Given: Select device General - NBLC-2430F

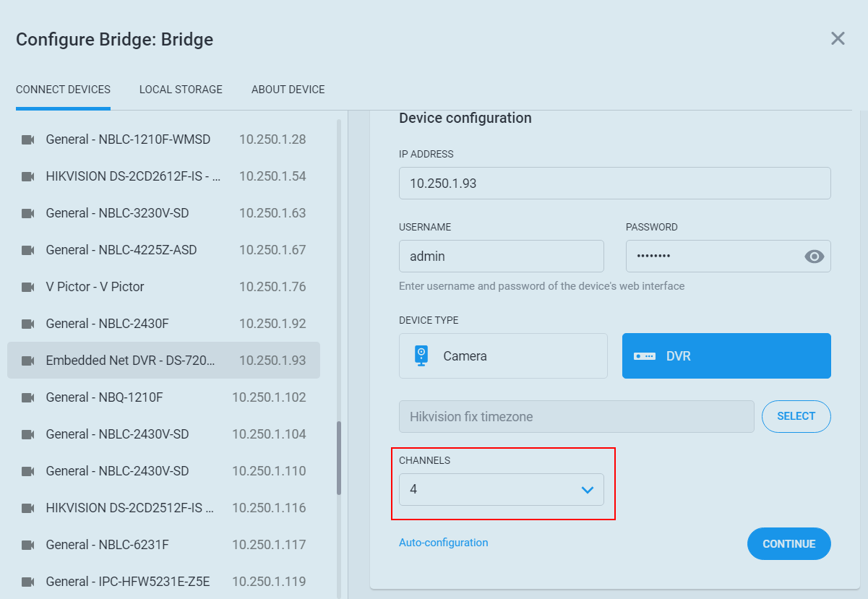Looking at the screenshot, I should click(x=163, y=324).
